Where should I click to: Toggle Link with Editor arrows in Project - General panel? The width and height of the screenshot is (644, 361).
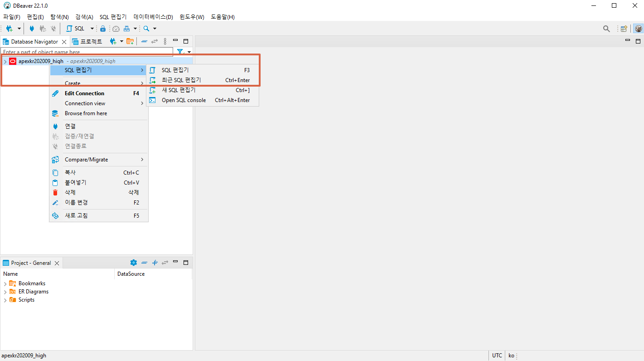pyautogui.click(x=165, y=263)
